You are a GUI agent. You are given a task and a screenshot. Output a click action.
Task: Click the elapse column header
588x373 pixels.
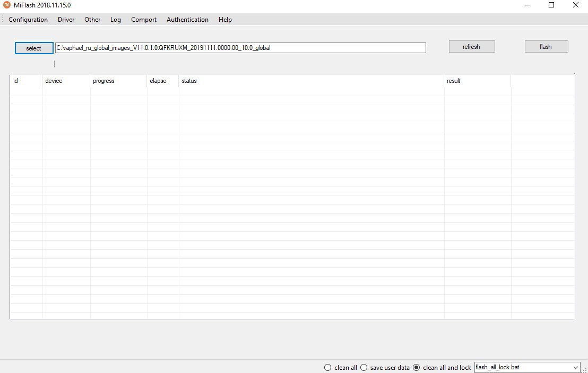163,81
